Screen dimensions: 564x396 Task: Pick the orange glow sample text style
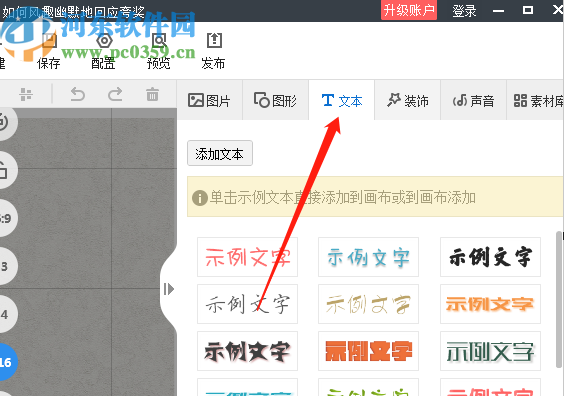coord(490,304)
